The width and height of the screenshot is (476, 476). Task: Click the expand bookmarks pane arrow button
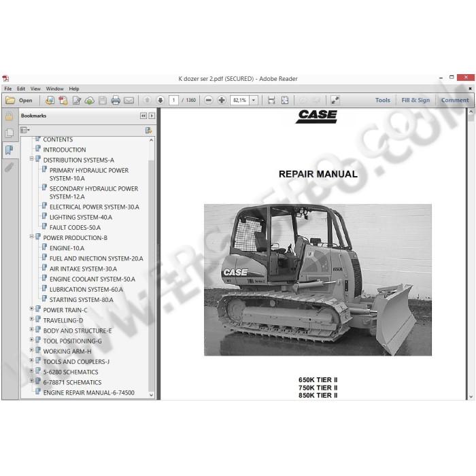(152, 116)
